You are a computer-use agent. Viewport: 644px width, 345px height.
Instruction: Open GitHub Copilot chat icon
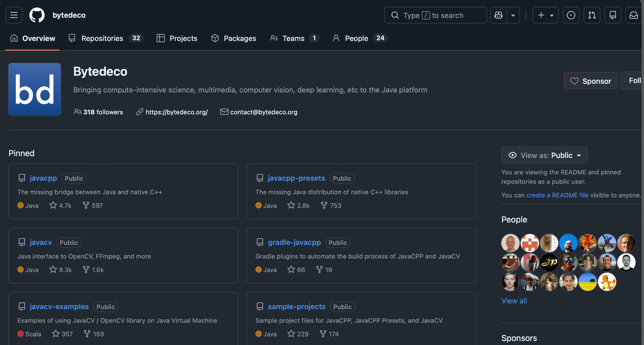498,15
